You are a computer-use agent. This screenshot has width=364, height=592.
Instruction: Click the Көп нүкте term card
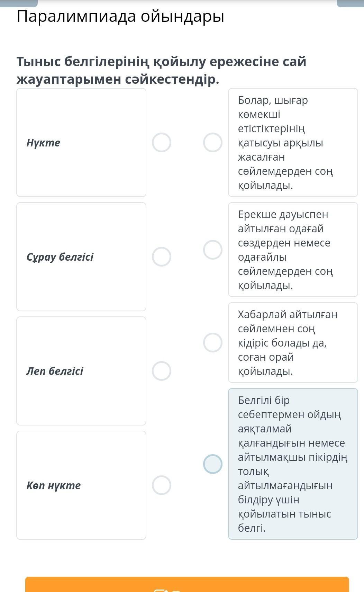(81, 485)
